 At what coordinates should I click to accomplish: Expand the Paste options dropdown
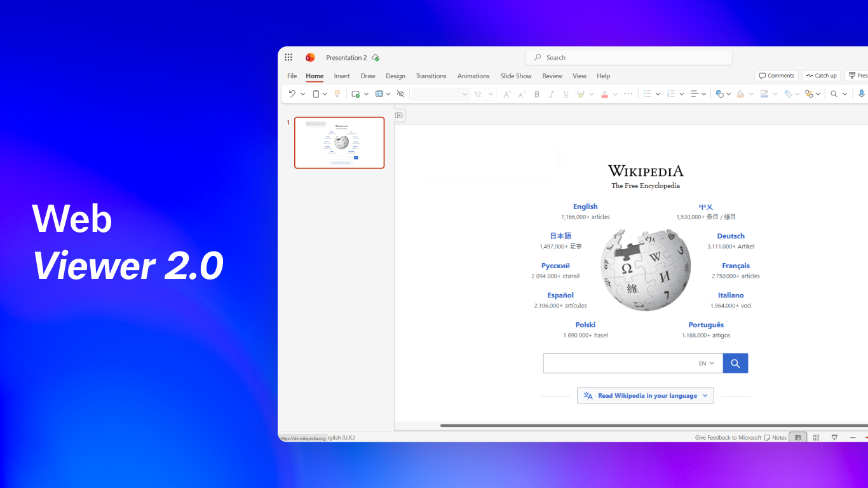[325, 94]
